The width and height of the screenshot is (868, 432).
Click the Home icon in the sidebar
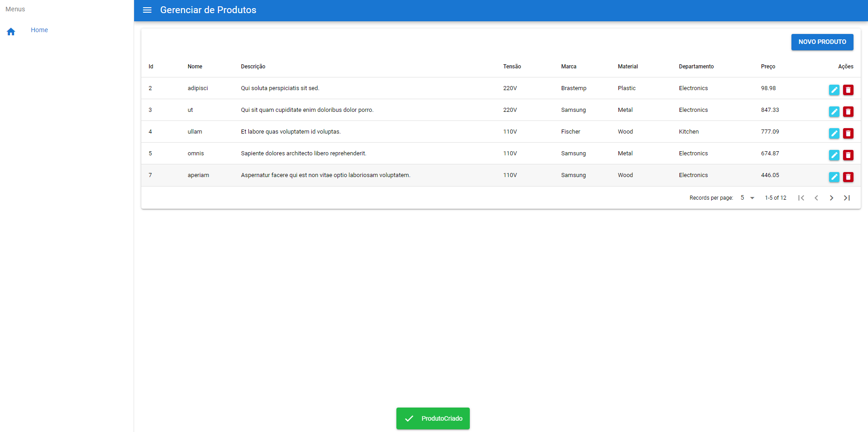(x=11, y=31)
